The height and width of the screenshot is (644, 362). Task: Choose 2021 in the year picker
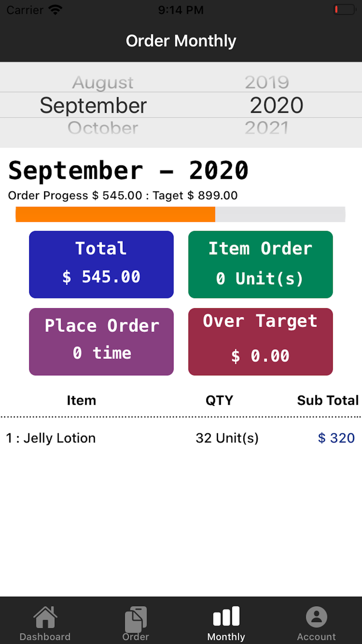pos(267,127)
